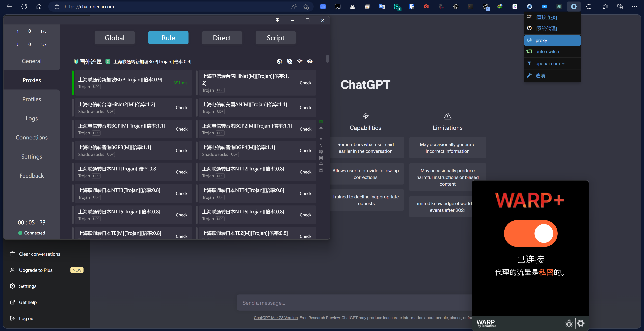Open the browser three-dots settings menu
This screenshot has width=644, height=331.
634,7
